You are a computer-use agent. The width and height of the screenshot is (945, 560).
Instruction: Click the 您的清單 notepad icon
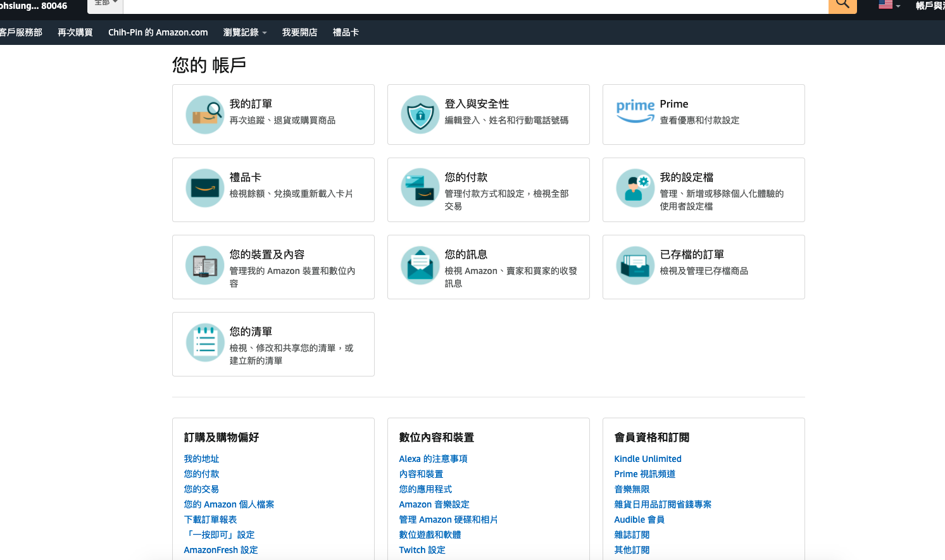point(204,342)
